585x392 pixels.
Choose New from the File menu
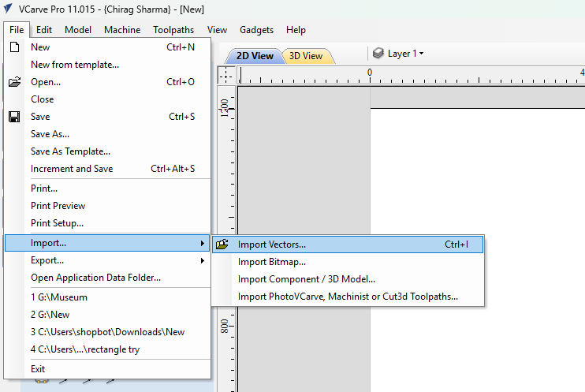pyautogui.click(x=107, y=47)
